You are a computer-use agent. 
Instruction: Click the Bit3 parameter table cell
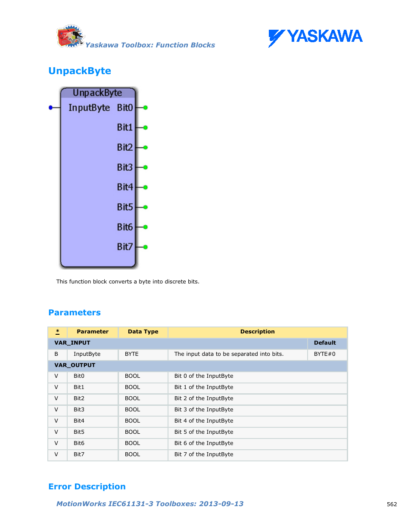pyautogui.click(x=93, y=410)
